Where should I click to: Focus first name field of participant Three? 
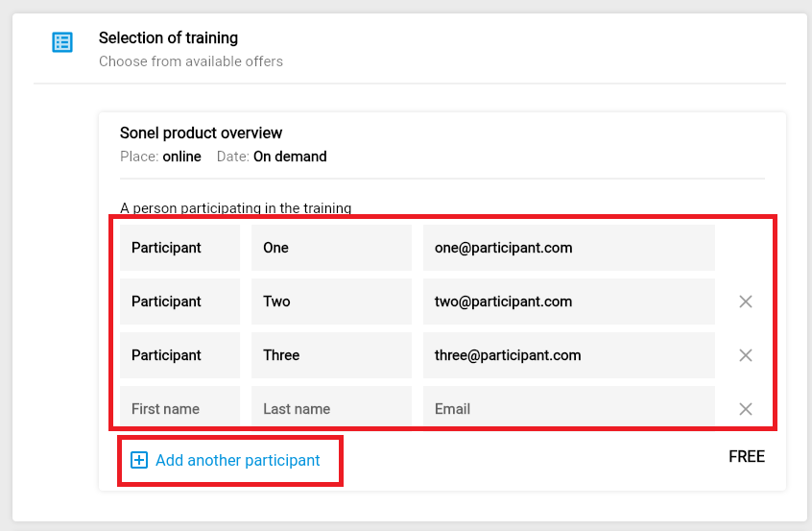(179, 355)
